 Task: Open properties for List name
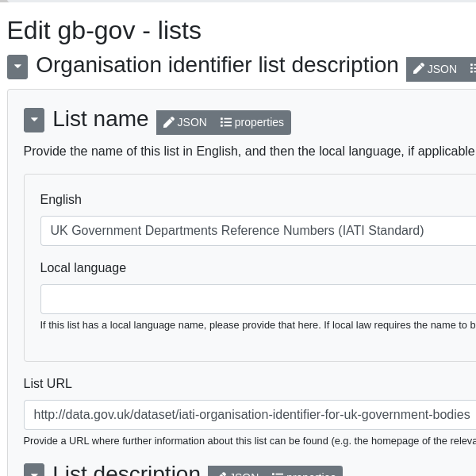252,122
